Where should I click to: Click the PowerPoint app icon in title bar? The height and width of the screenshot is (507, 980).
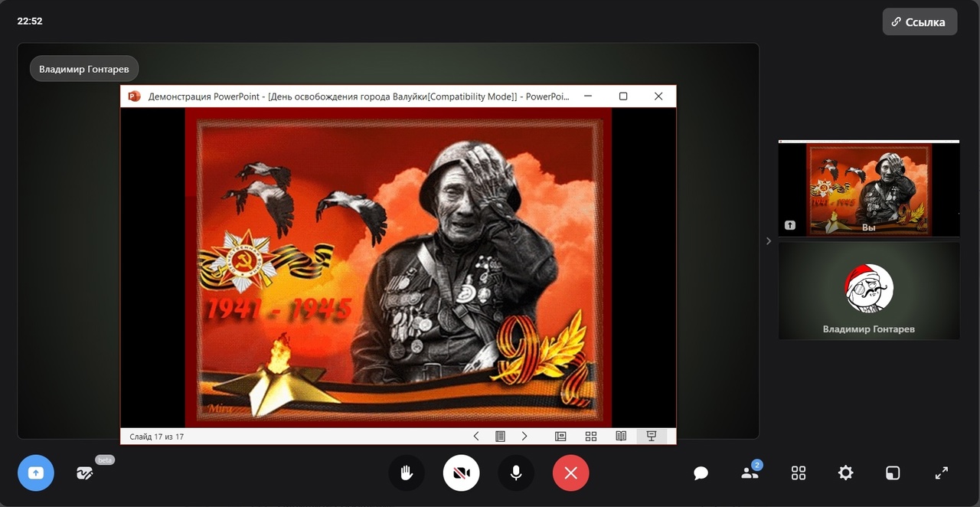click(135, 96)
